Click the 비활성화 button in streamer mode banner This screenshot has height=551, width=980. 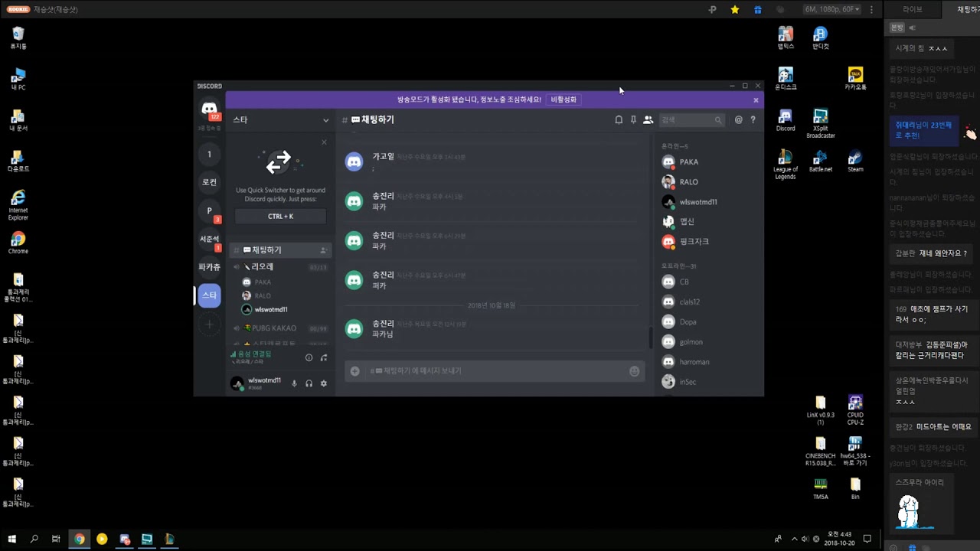click(563, 99)
